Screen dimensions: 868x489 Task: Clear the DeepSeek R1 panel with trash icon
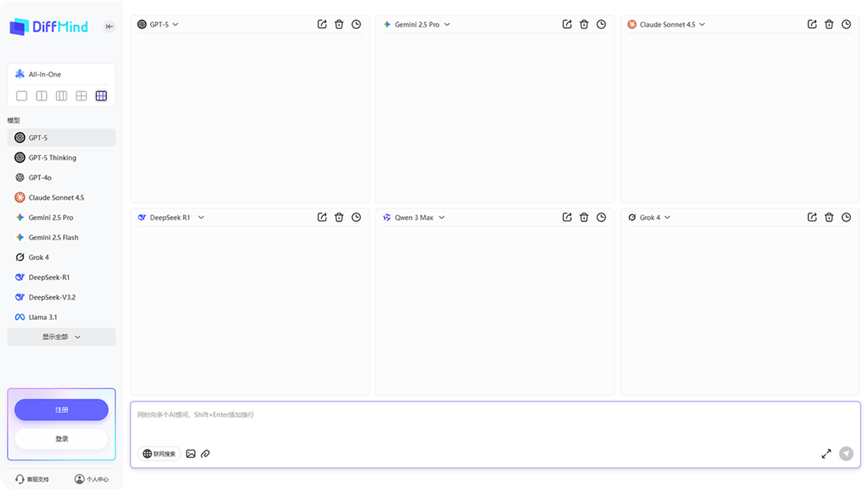(339, 217)
